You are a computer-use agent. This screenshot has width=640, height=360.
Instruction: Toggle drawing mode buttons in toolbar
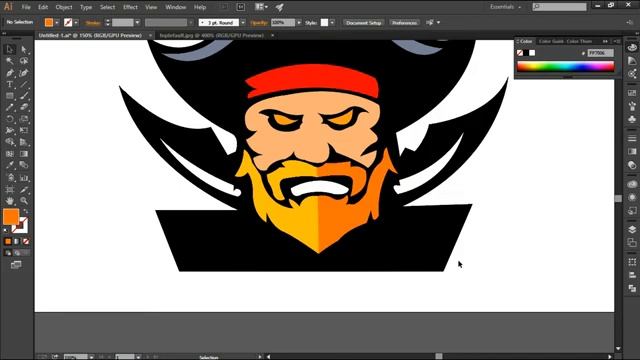[x=17, y=253]
